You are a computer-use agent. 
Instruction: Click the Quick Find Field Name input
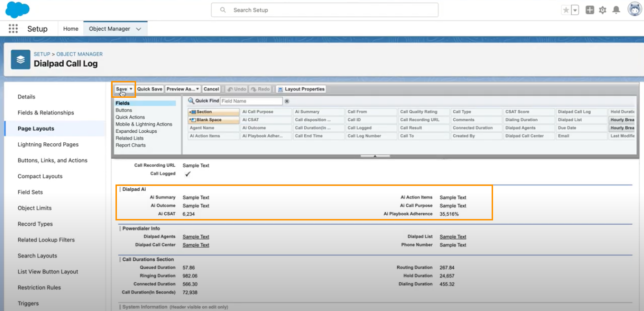coord(252,101)
